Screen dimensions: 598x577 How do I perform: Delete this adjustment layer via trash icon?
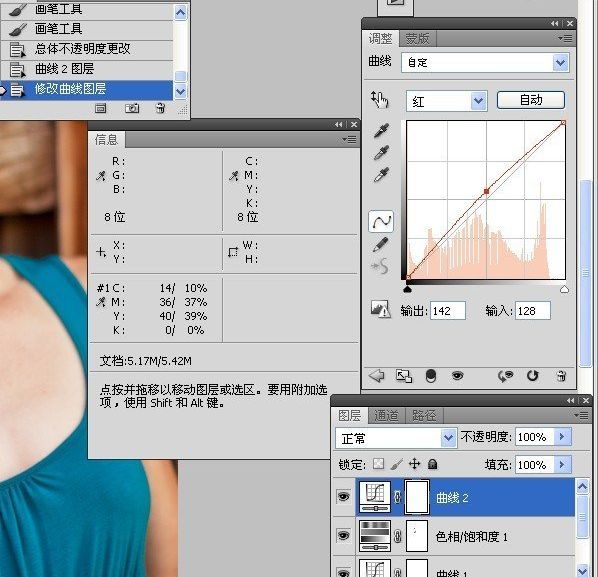pos(561,376)
